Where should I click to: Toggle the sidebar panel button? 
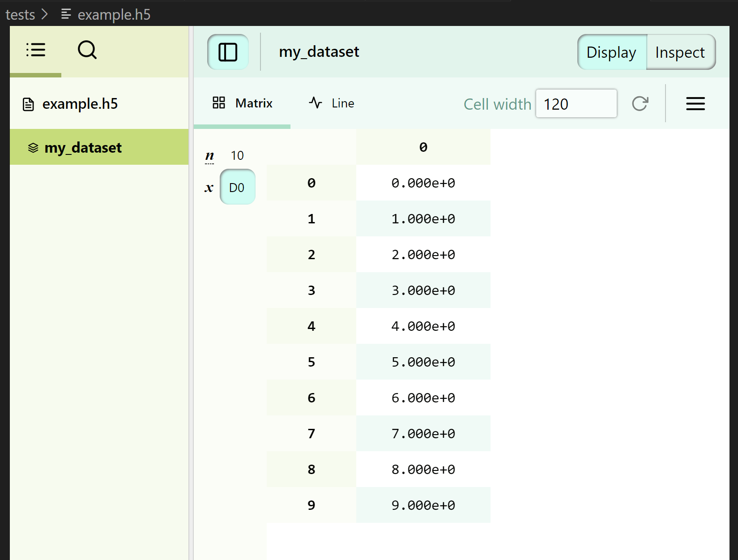tap(228, 52)
